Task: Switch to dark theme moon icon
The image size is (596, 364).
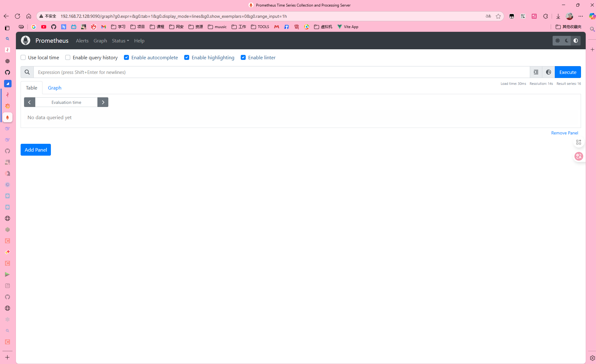Action: pos(567,41)
